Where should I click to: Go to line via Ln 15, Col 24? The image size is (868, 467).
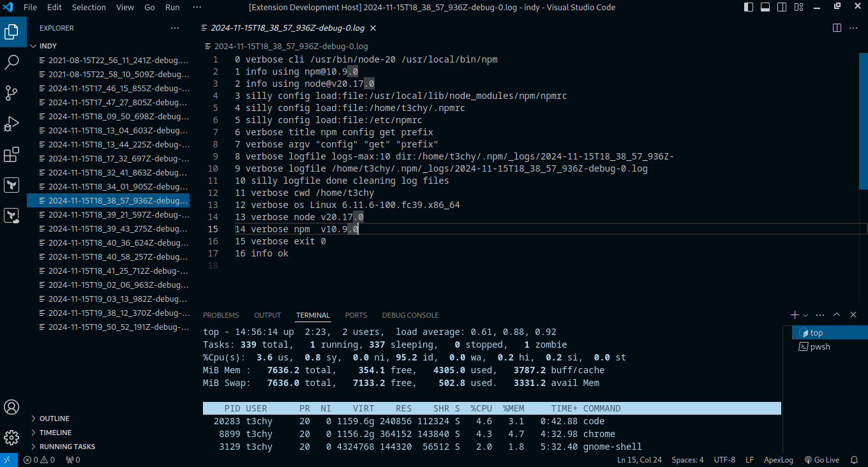coord(639,460)
